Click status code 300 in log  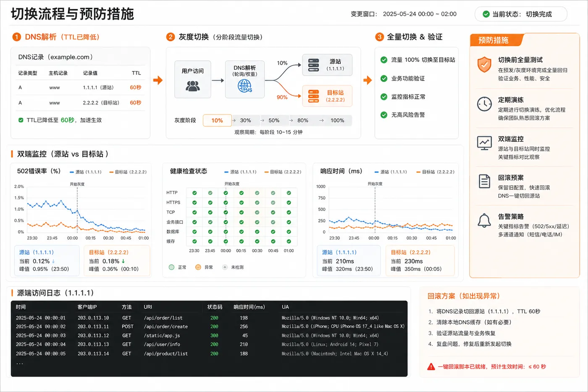(x=214, y=336)
